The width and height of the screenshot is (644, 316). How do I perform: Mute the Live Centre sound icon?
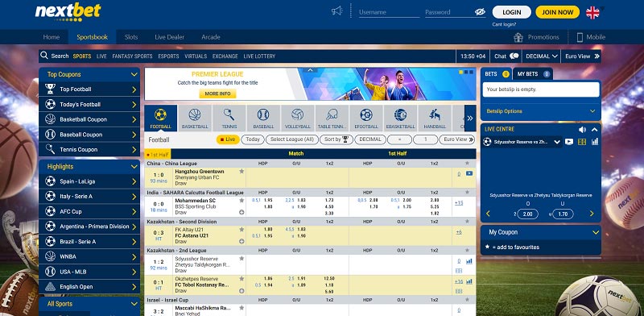point(582,130)
